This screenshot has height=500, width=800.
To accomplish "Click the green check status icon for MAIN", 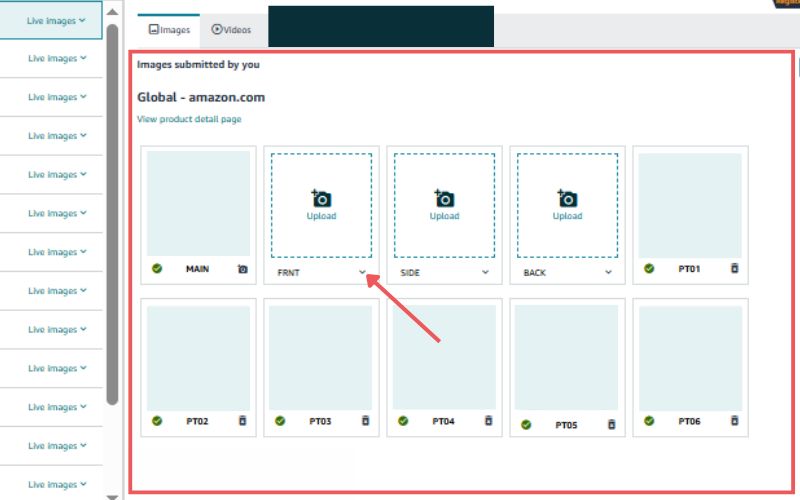I will (157, 268).
